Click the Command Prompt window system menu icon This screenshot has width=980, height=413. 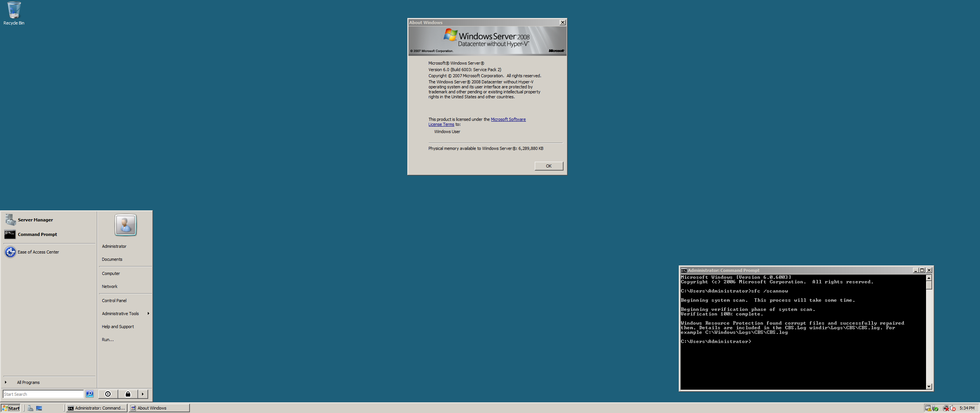[684, 270]
